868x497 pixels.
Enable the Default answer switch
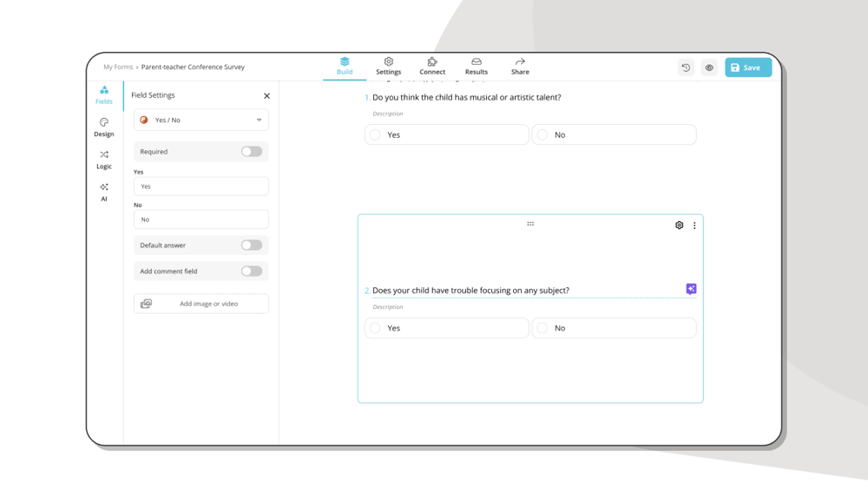(251, 245)
